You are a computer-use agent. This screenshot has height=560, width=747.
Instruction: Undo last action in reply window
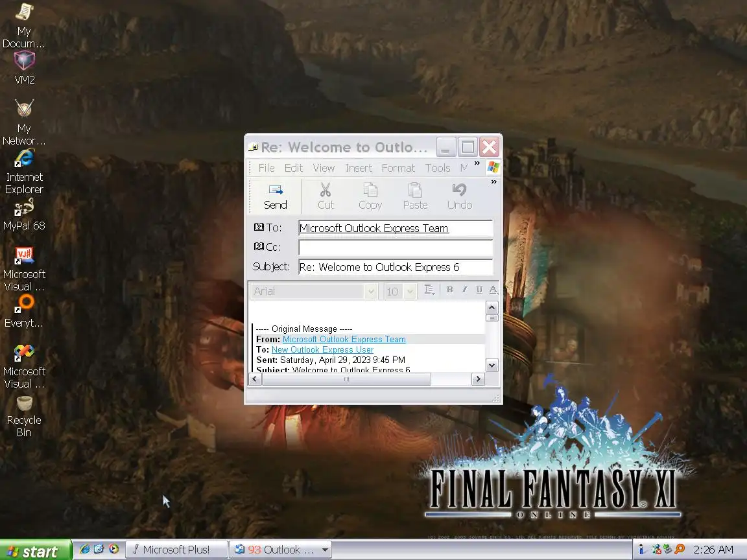click(459, 196)
